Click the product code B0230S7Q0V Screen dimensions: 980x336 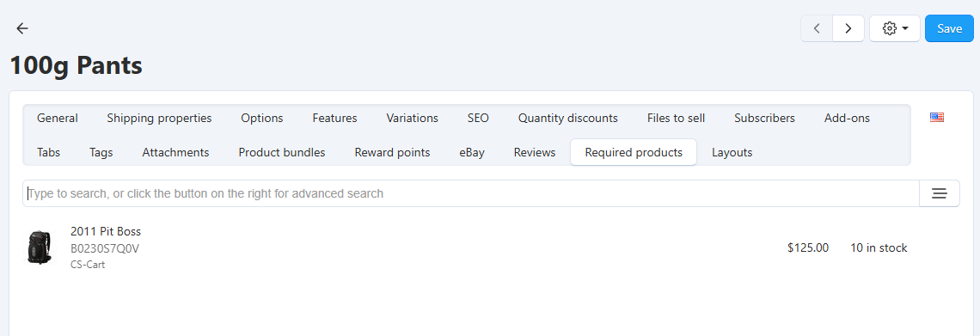pyautogui.click(x=104, y=248)
